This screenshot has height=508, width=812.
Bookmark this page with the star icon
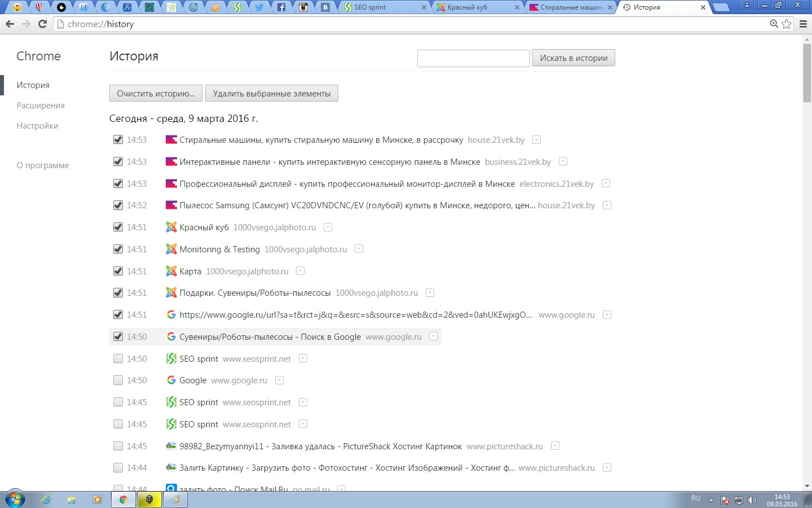[787, 24]
